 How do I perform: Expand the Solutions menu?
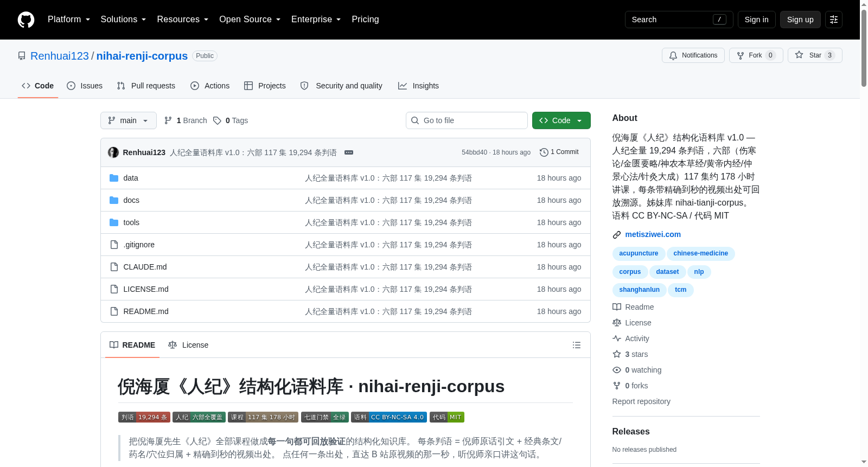click(123, 20)
